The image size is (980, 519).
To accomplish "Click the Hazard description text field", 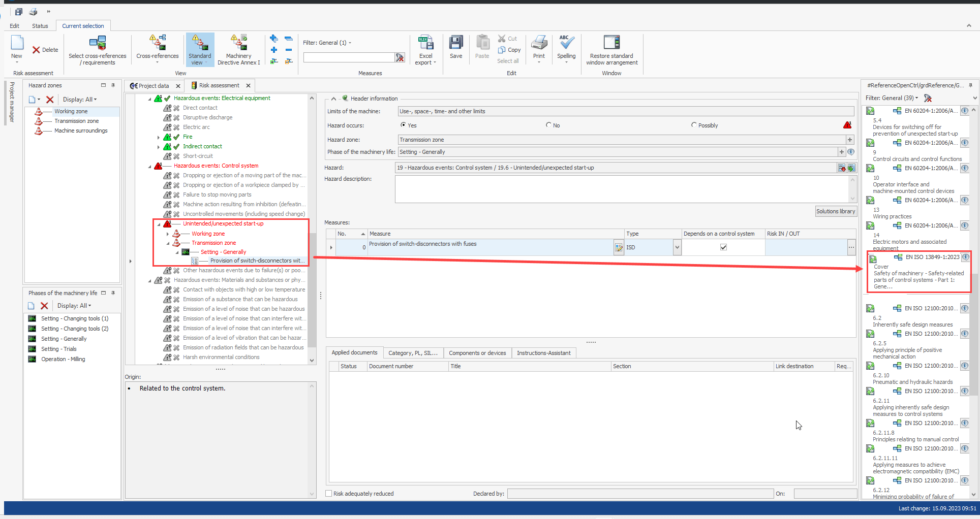I will (x=621, y=189).
